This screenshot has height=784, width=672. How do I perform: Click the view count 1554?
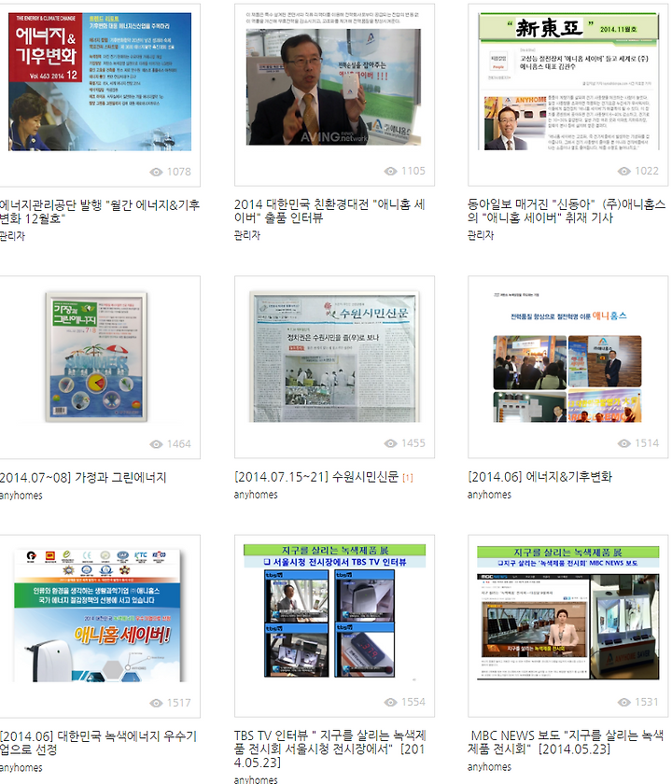[x=413, y=702]
